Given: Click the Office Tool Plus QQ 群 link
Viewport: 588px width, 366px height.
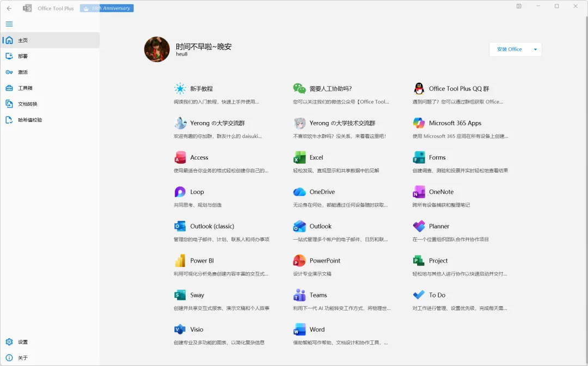Looking at the screenshot, I should 459,89.
